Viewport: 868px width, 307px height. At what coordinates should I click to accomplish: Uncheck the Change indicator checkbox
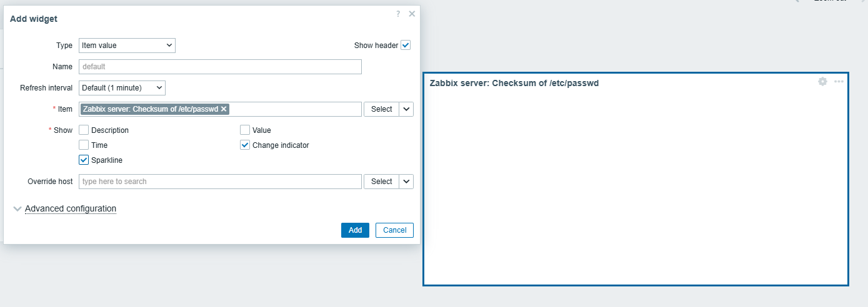tap(245, 145)
